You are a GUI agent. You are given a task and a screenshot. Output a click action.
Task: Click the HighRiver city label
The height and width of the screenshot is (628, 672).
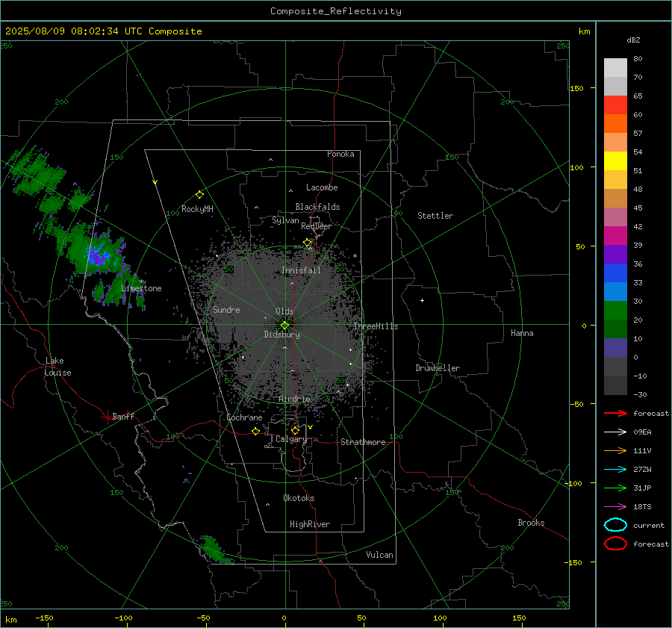[310, 524]
